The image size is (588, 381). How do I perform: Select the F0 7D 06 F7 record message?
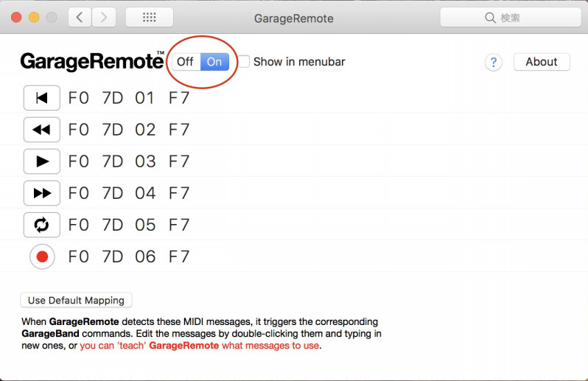129,256
